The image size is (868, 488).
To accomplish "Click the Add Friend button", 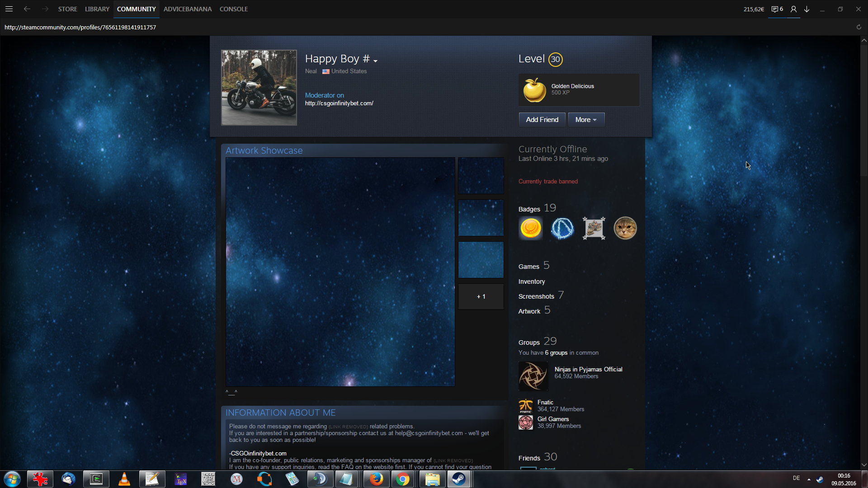I will [x=542, y=120].
